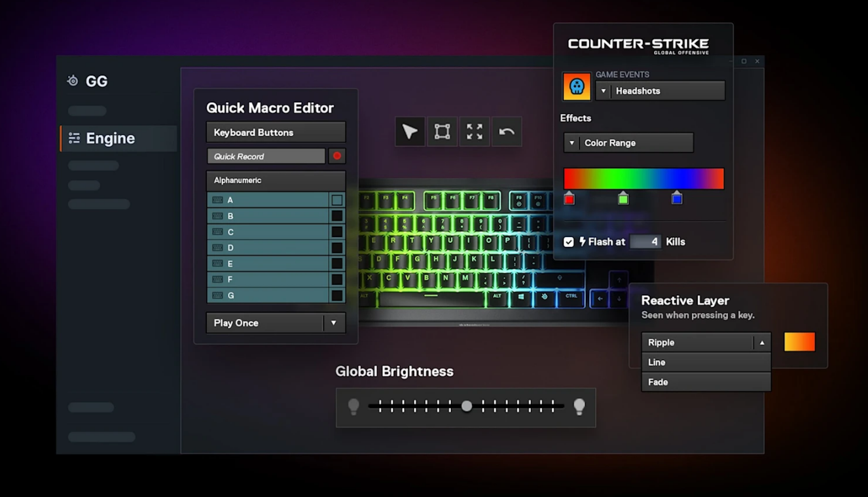The image size is (868, 497).
Task: Click the Windows key on keyboard preview
Action: tap(520, 297)
